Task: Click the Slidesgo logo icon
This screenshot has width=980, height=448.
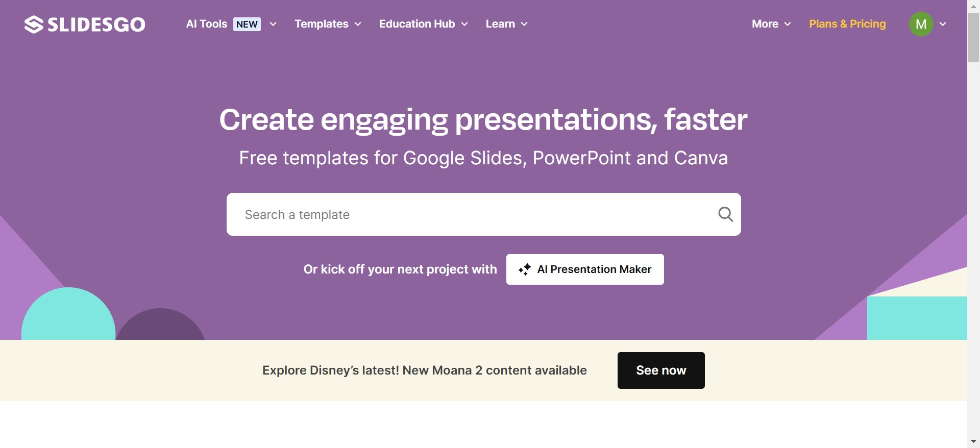Action: pyautogui.click(x=34, y=24)
